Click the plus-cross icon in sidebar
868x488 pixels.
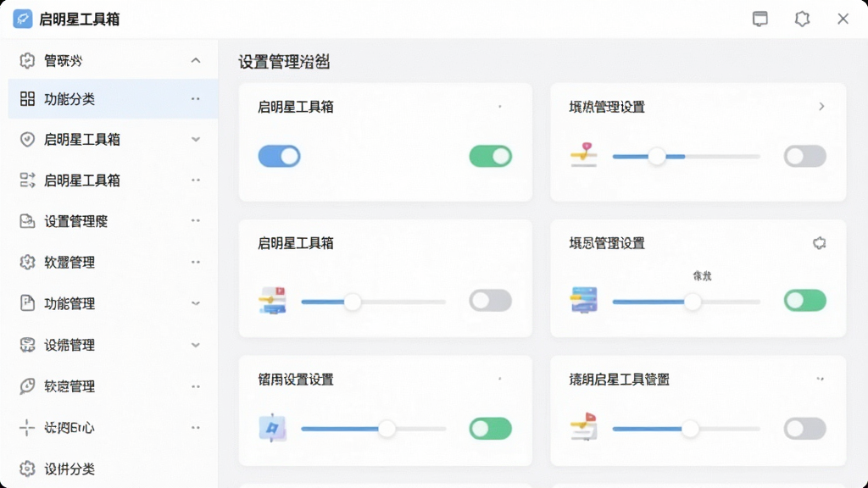tap(26, 427)
